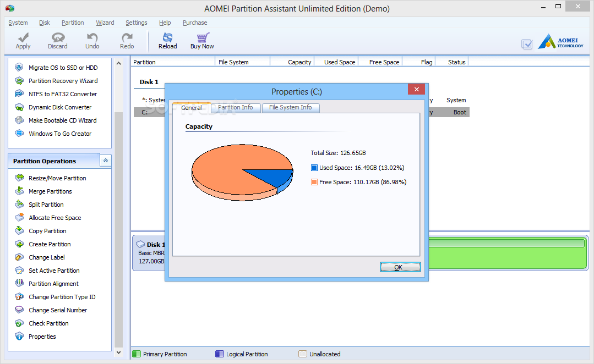This screenshot has height=364, width=594.
Task: Click the Capacity column header
Action: 292,62
